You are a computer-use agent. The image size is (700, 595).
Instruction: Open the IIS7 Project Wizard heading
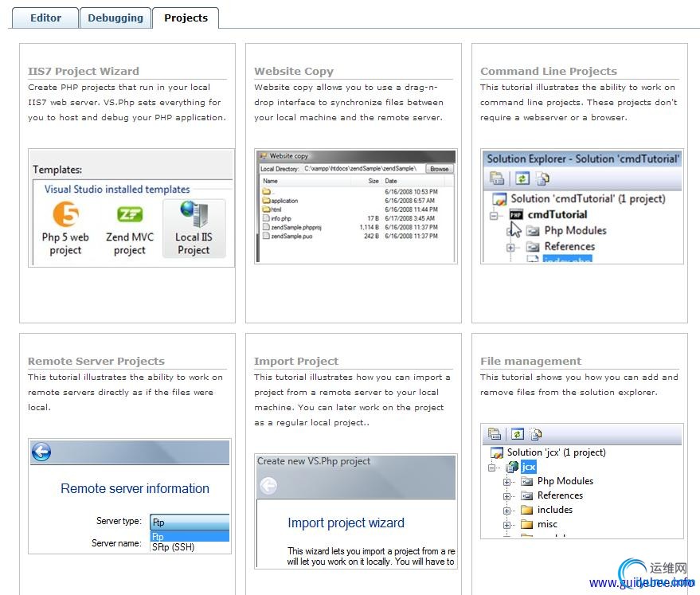(x=84, y=72)
